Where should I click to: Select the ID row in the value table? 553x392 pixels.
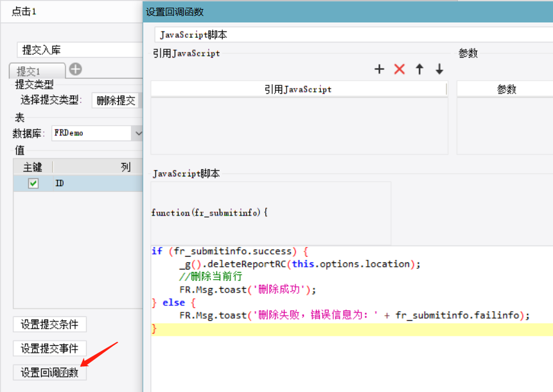point(78,183)
